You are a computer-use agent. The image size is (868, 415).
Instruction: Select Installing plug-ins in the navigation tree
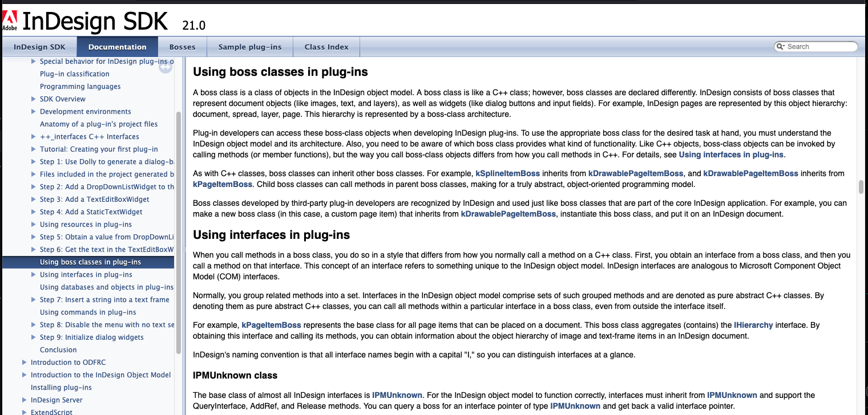(61, 388)
